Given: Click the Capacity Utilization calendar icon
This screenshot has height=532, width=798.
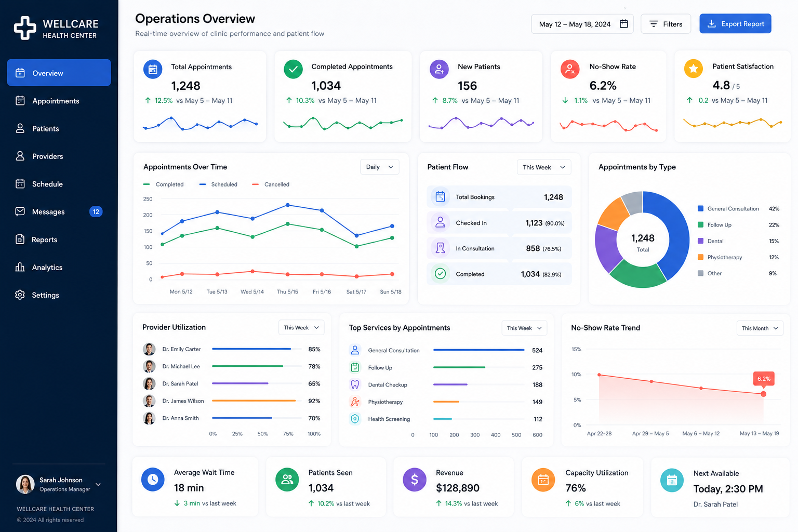Looking at the screenshot, I should [543, 480].
